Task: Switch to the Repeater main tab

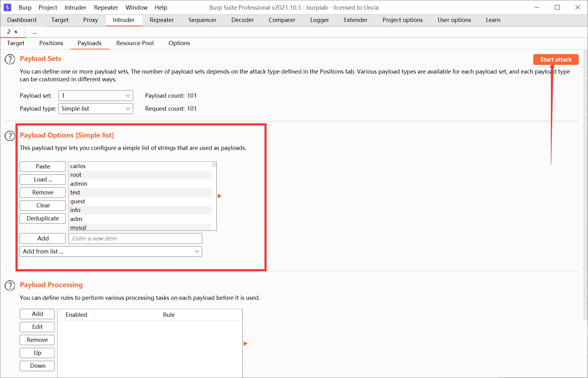Action: tap(162, 20)
